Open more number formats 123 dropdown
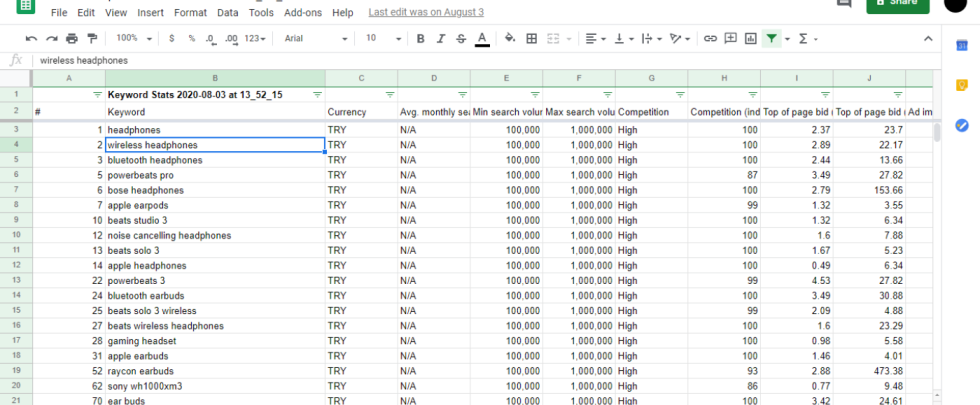Image resolution: width=980 pixels, height=405 pixels. tap(255, 39)
